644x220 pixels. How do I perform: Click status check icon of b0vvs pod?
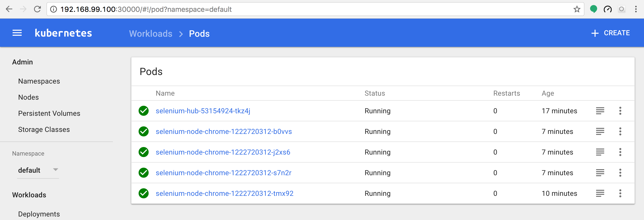[144, 131]
